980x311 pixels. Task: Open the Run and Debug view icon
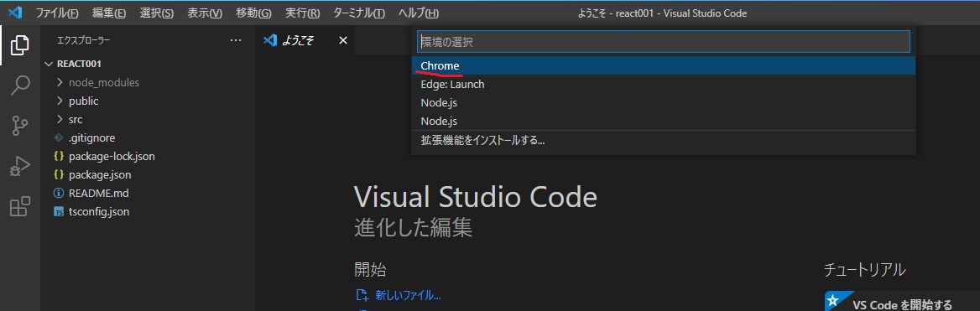click(x=20, y=167)
